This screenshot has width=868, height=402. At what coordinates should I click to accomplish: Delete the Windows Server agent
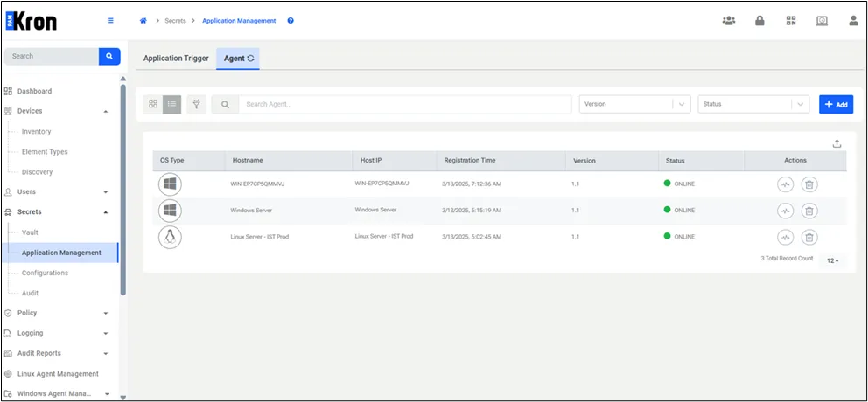click(x=808, y=211)
